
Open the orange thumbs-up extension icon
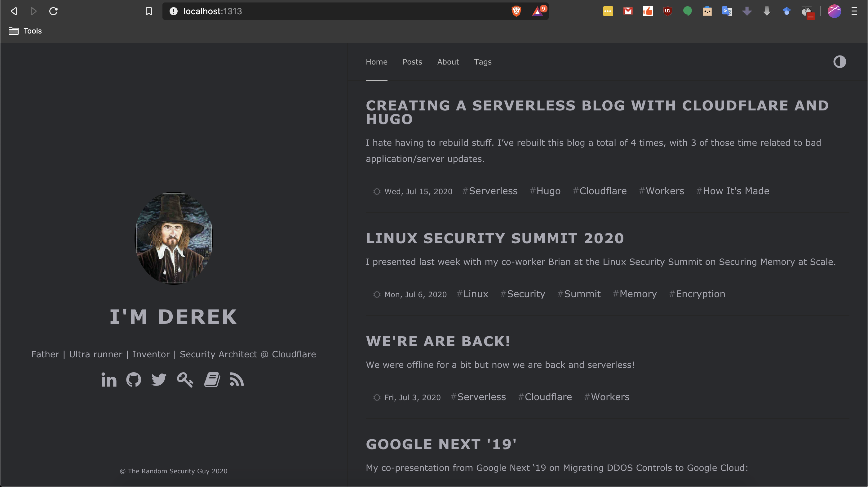648,11
